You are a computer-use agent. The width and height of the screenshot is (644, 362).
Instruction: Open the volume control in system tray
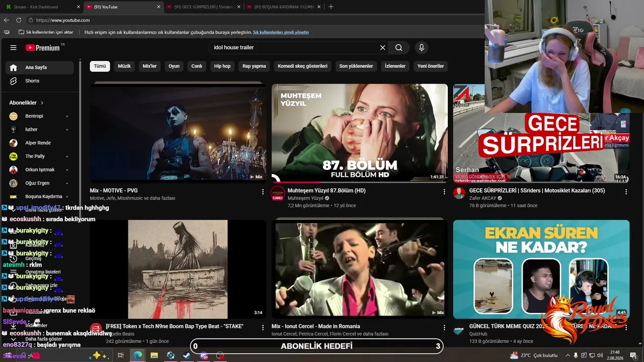coord(600,355)
